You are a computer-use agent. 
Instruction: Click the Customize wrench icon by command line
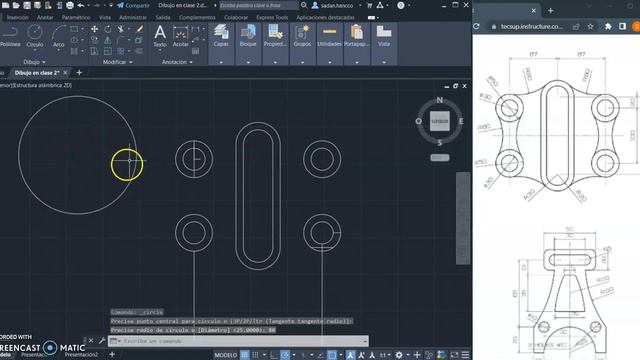click(x=102, y=340)
